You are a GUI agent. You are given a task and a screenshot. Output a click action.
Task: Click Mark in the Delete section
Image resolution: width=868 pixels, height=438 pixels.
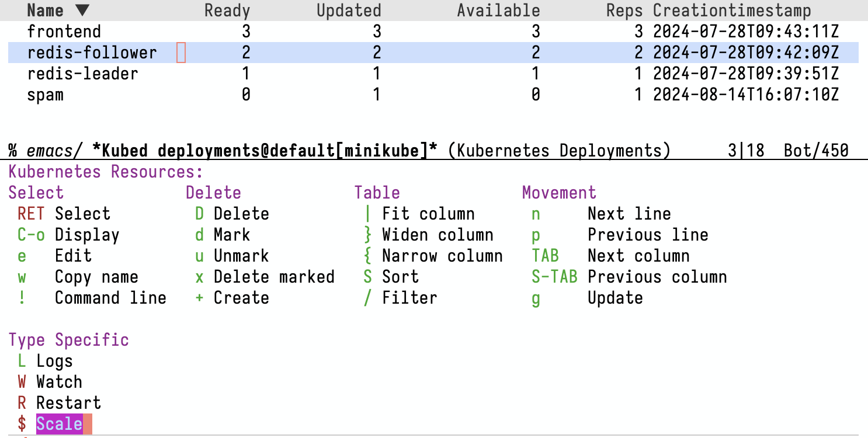pos(231,234)
